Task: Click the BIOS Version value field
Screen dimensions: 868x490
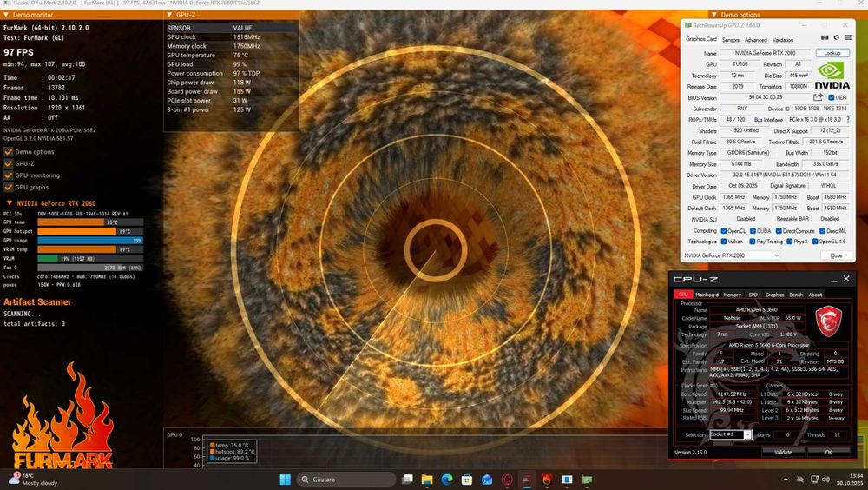Action: coord(766,97)
